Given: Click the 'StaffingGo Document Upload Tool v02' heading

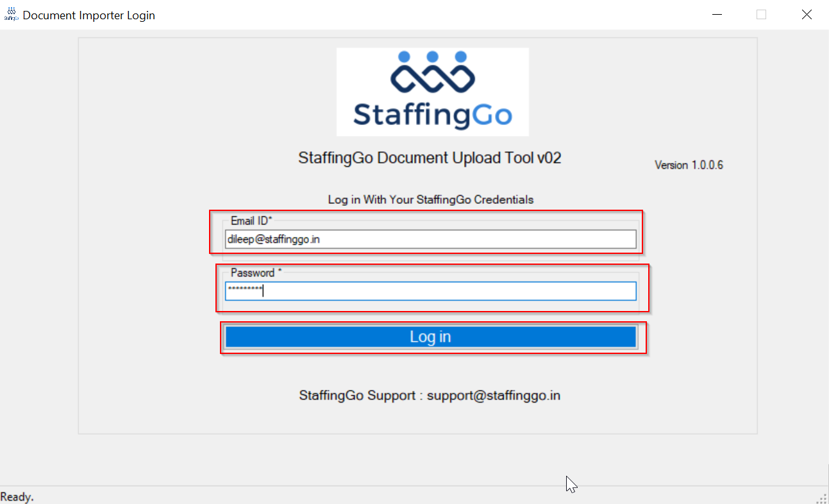Looking at the screenshot, I should coord(430,158).
